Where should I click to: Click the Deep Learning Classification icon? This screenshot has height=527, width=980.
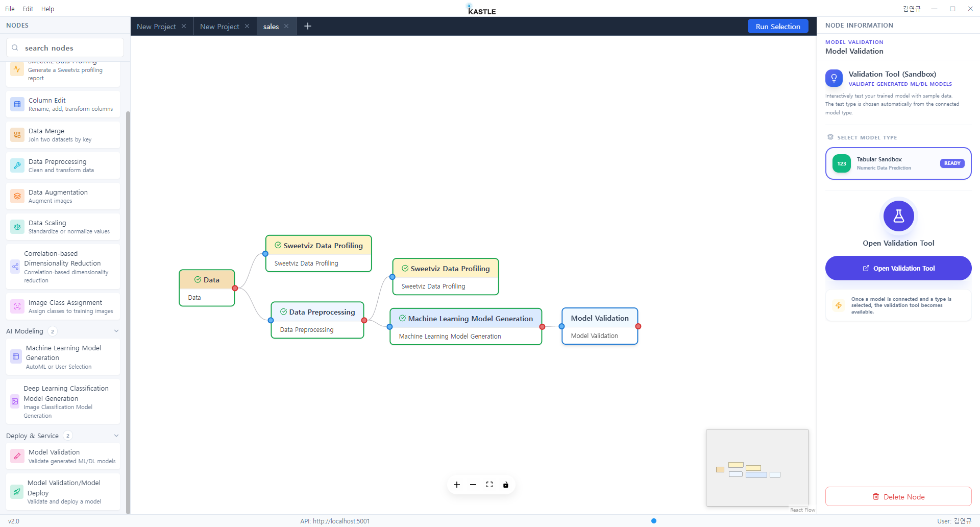pos(15,401)
